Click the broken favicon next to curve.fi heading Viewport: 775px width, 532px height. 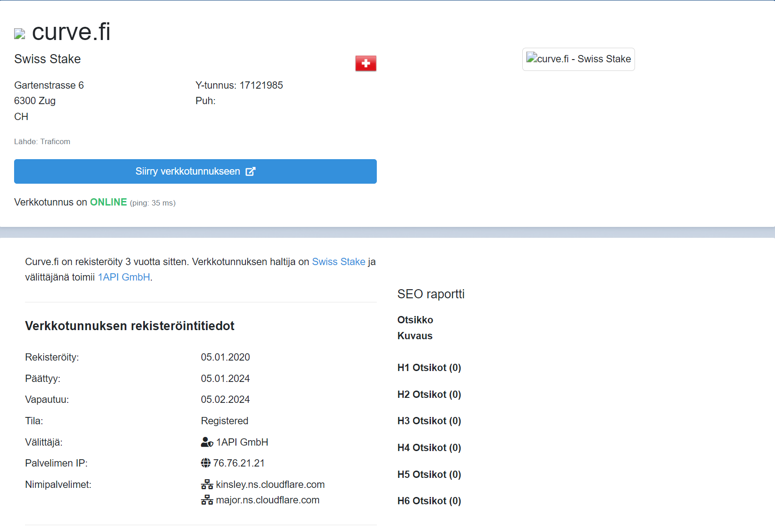click(20, 34)
